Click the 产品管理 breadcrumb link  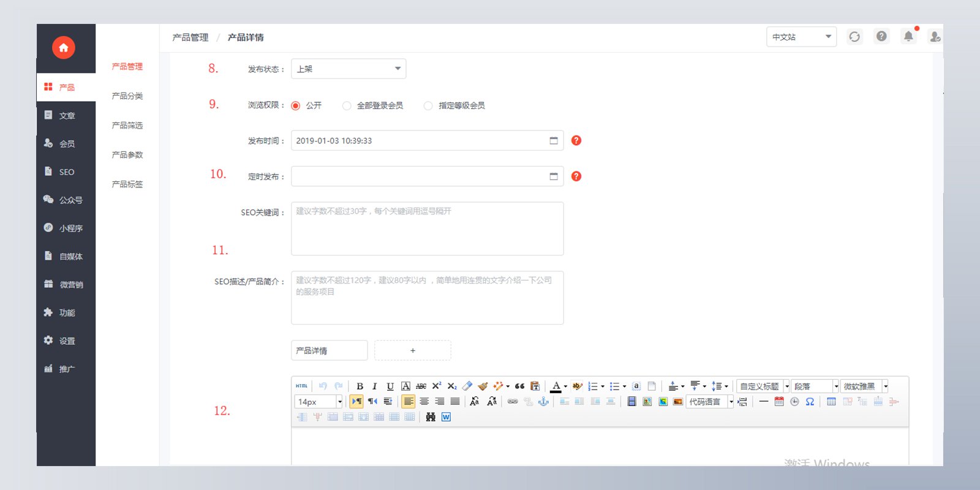[190, 37]
